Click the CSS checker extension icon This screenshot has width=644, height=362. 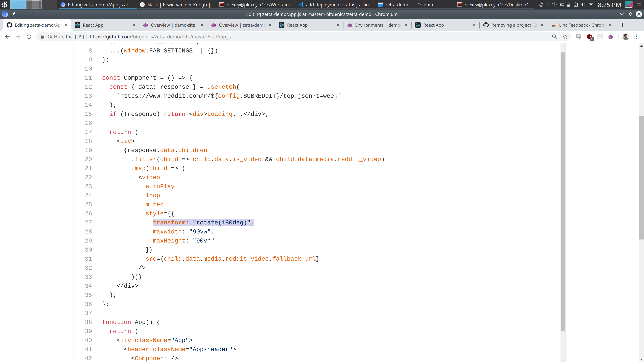(578, 37)
